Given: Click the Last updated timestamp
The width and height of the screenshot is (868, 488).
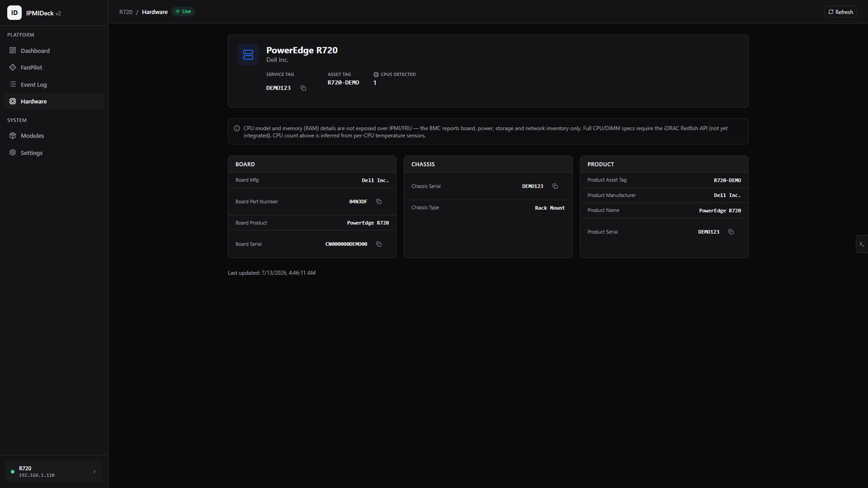Looking at the screenshot, I should (x=272, y=273).
